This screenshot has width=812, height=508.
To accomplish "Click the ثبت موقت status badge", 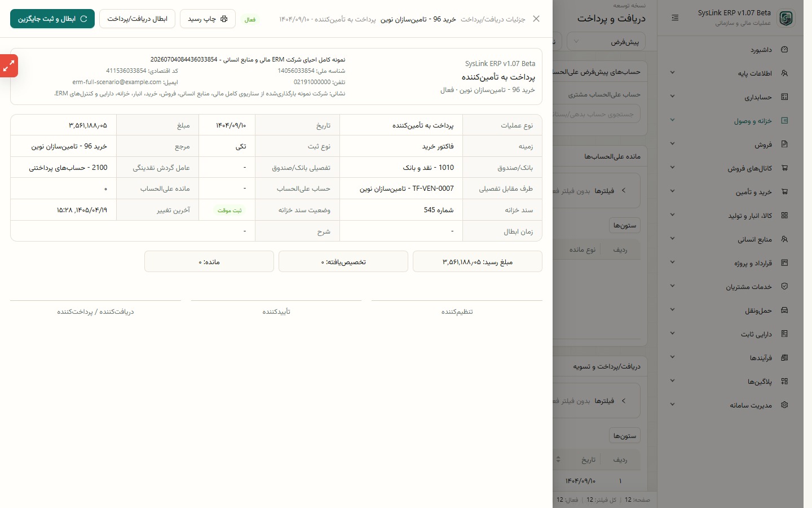I will pos(230,210).
